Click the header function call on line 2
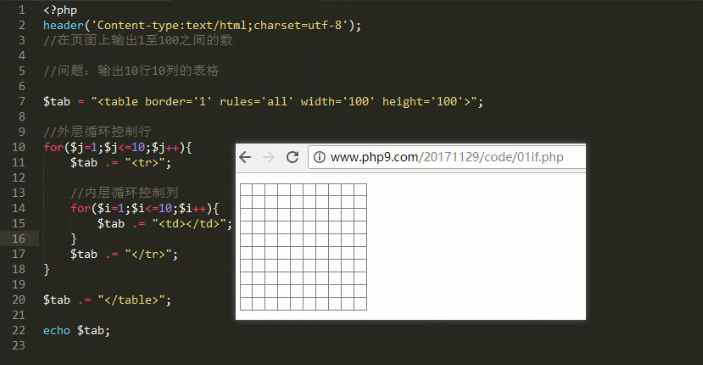This screenshot has width=703, height=365. point(202,25)
